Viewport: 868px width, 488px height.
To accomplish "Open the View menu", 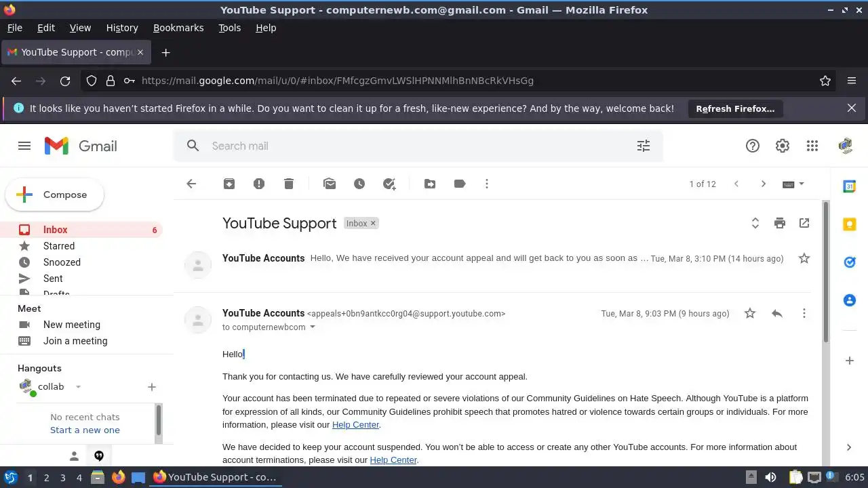I will (x=80, y=28).
